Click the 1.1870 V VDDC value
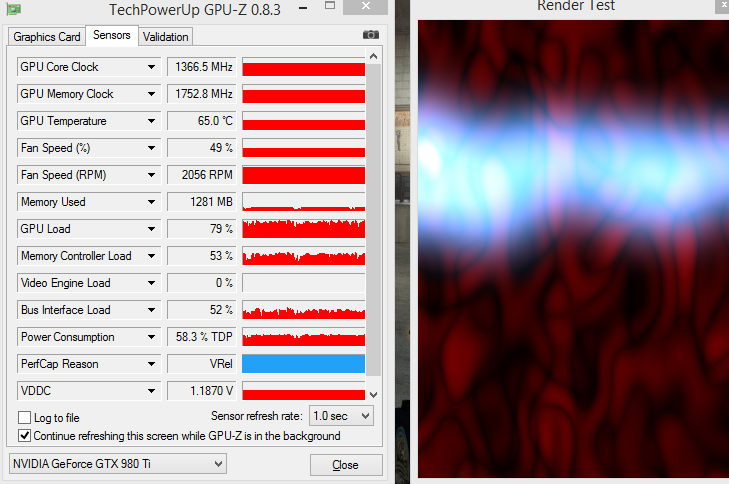This screenshot has height=484, width=729. click(202, 391)
